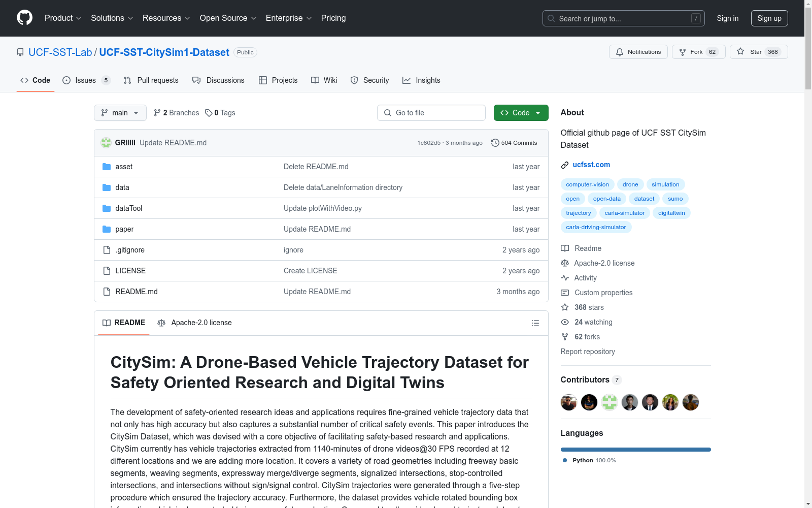
Task: Click the GRIIIII author avatar icon
Action: click(x=106, y=143)
